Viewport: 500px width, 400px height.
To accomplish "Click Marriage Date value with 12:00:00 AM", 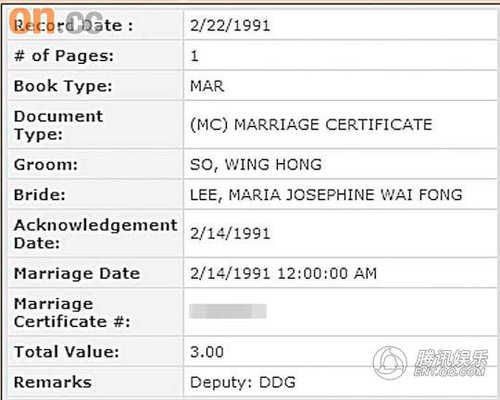I will coord(283,274).
